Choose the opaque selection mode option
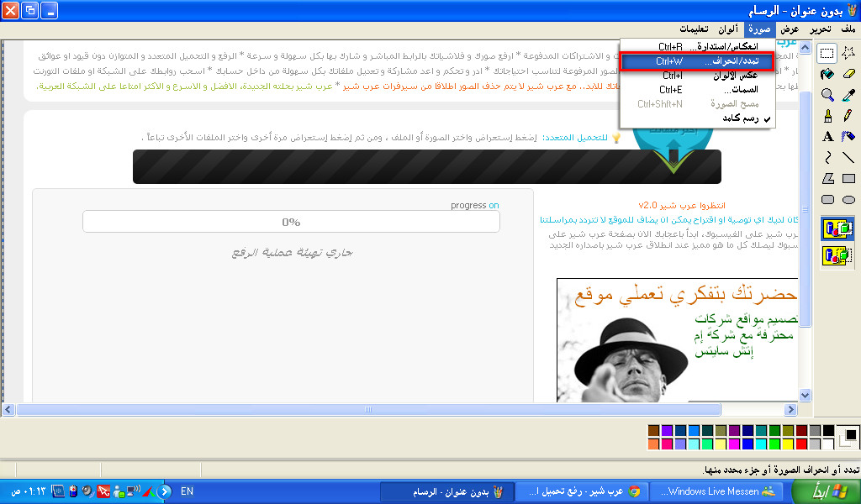The image size is (861, 504). [x=837, y=228]
